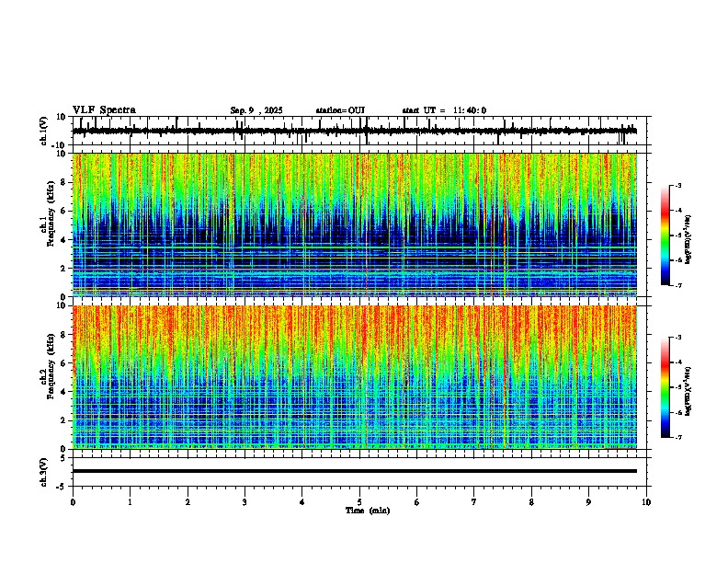This screenshot has height=563, width=728.
Task: Click time axis tick label "1"
Action: [x=130, y=502]
